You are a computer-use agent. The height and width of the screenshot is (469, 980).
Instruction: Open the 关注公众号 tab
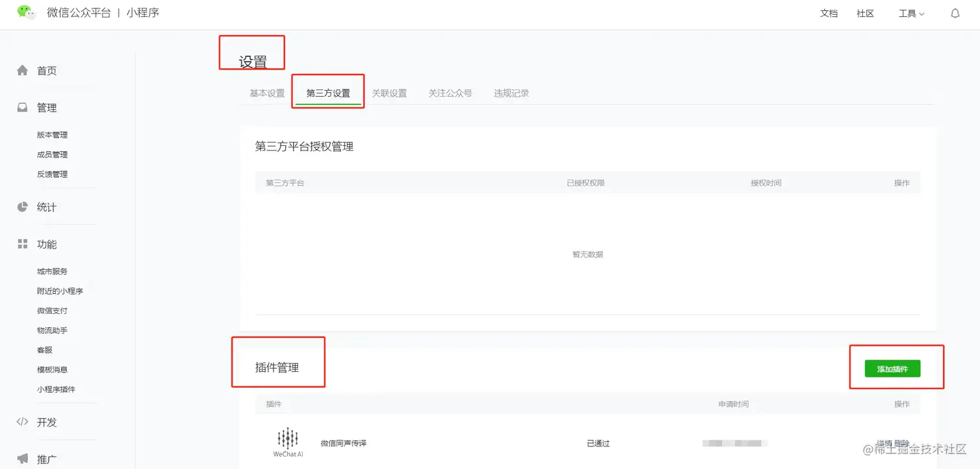[450, 93]
